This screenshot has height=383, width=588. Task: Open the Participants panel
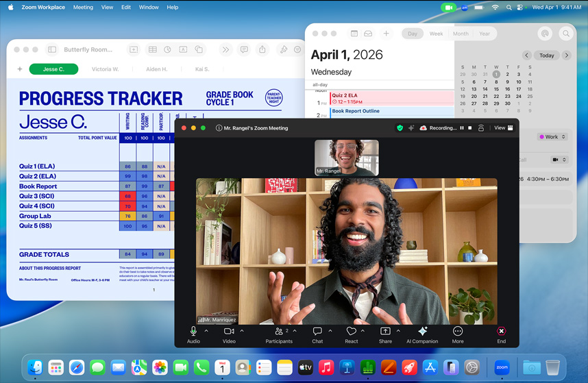tap(279, 332)
